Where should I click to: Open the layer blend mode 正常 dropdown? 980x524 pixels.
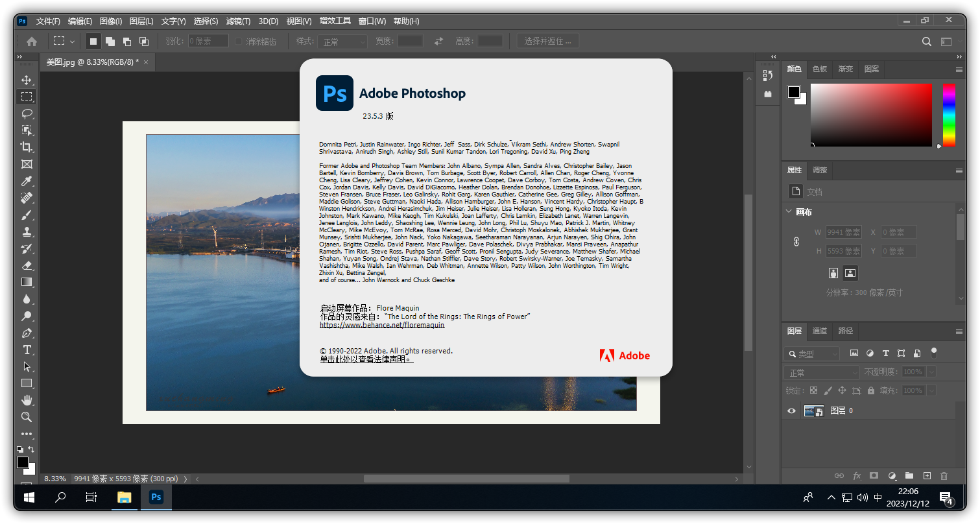click(822, 372)
